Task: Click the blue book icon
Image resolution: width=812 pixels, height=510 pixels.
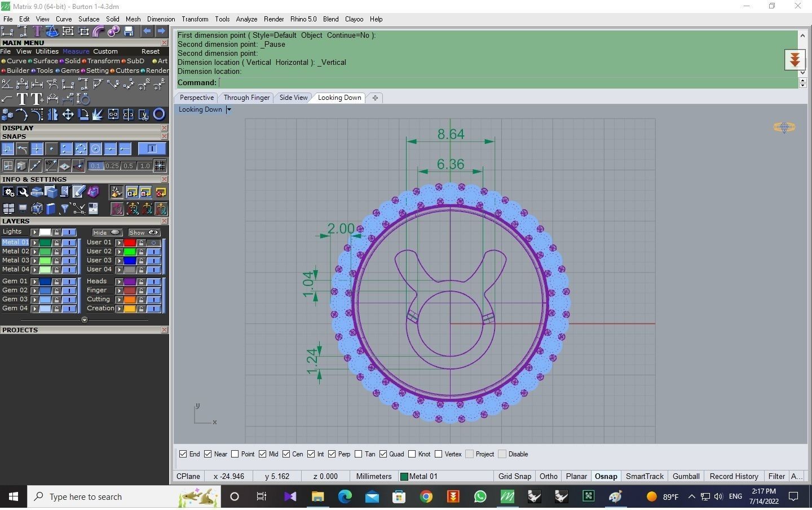Action: 50,208
